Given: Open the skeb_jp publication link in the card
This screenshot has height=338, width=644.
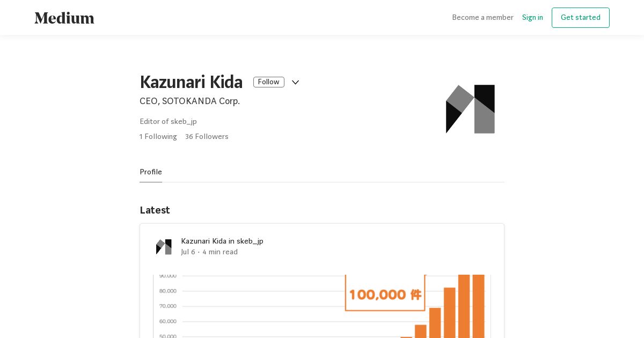Looking at the screenshot, I should 250,241.
